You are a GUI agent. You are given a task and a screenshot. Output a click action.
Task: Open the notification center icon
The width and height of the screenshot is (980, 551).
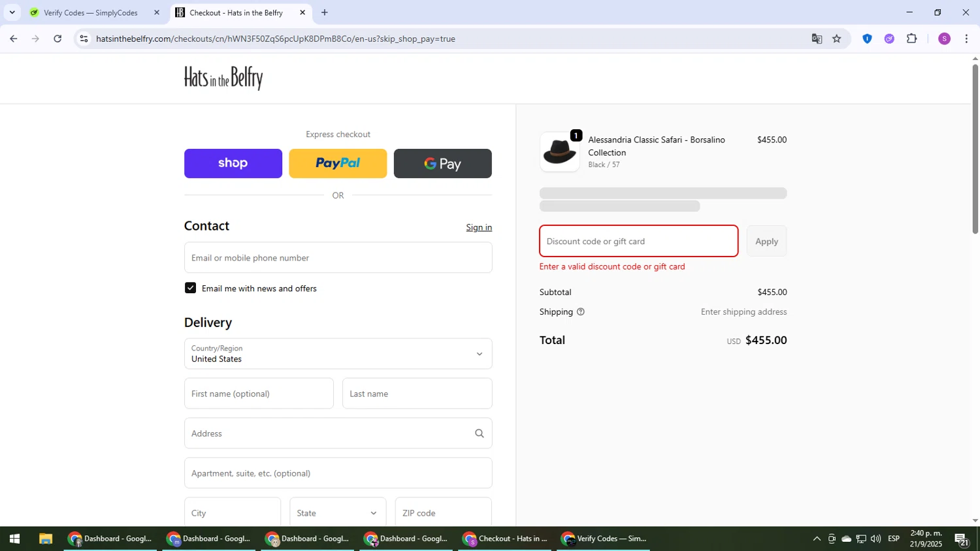(962, 539)
